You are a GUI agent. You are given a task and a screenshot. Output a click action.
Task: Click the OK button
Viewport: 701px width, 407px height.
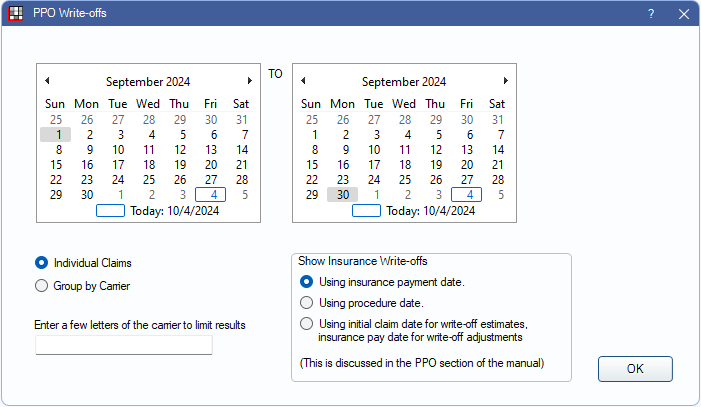click(635, 369)
